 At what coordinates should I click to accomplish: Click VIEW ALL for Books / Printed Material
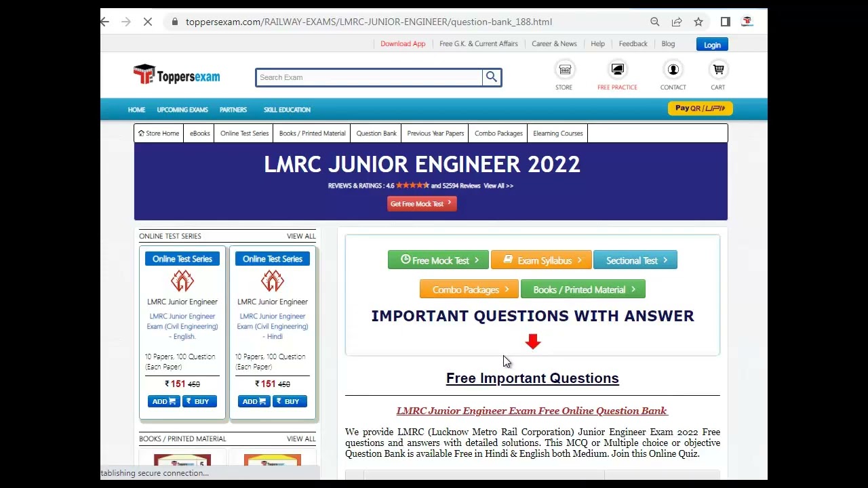pos(301,439)
